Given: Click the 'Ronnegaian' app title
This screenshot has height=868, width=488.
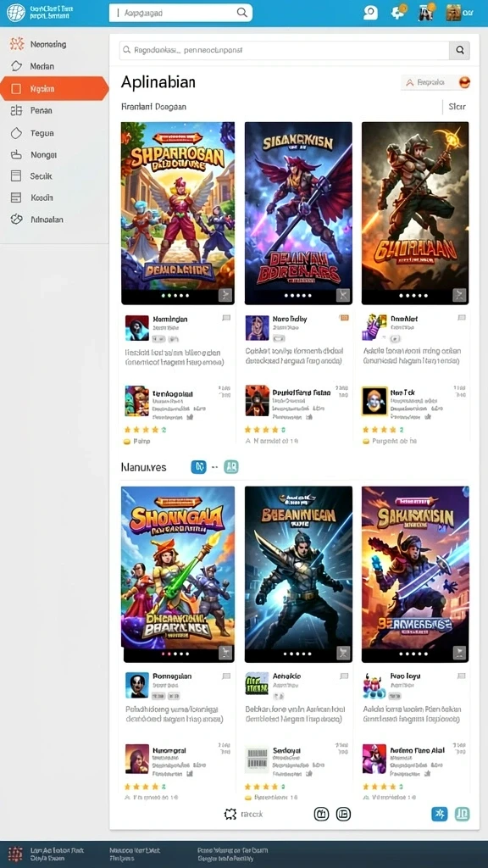Looking at the screenshot, I should (x=172, y=676).
